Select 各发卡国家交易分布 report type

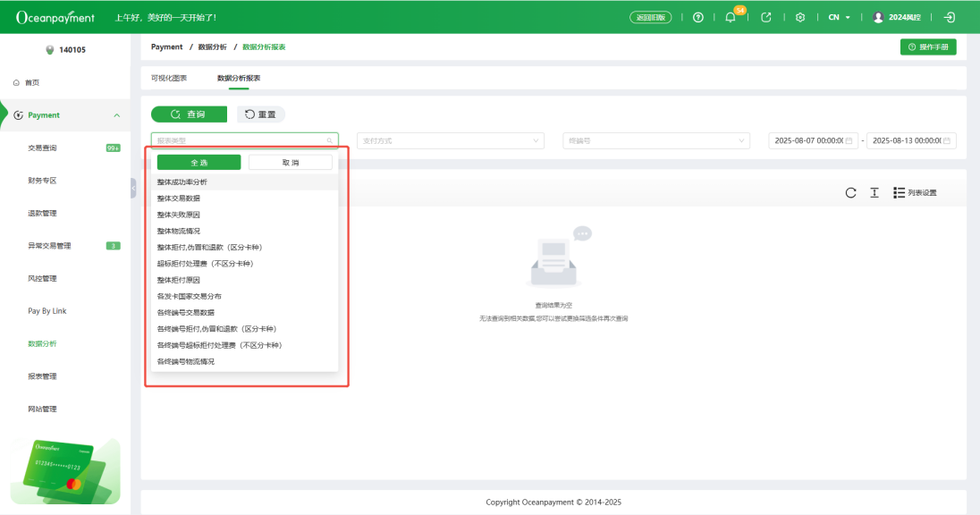click(244, 296)
